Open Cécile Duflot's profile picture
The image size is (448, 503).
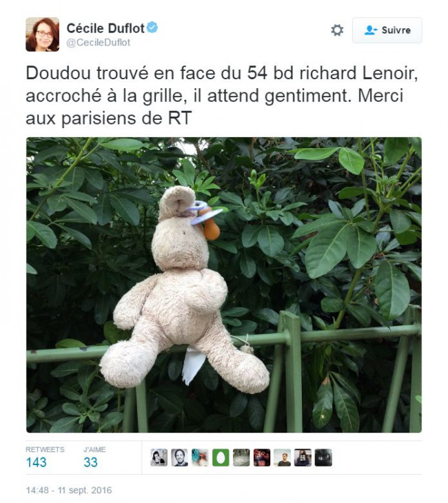point(42,34)
